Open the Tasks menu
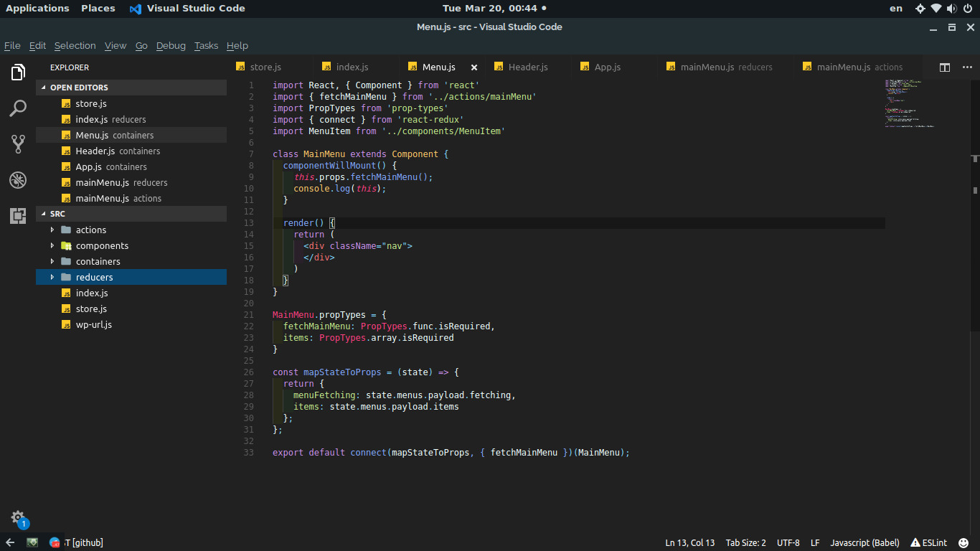This screenshot has height=551, width=980. (206, 45)
